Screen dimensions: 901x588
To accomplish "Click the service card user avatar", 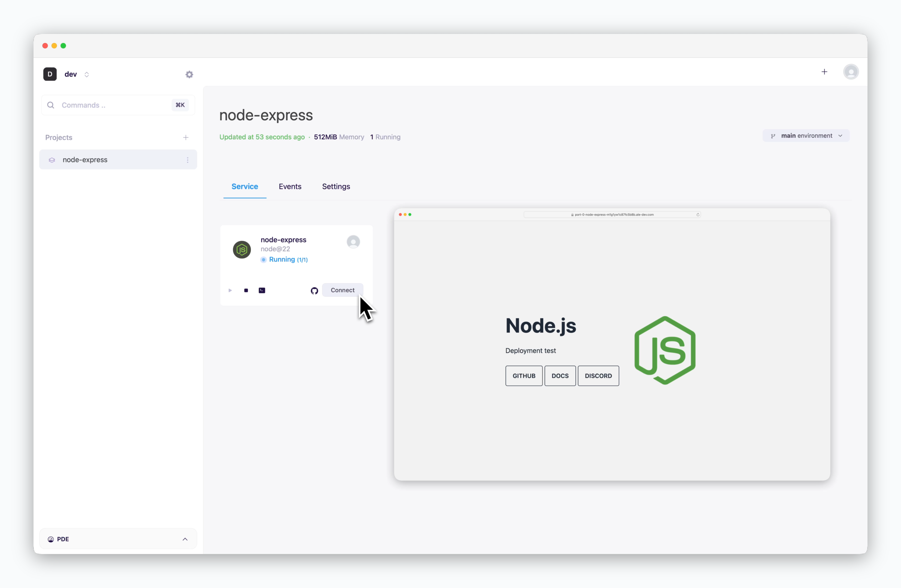I will click(353, 242).
